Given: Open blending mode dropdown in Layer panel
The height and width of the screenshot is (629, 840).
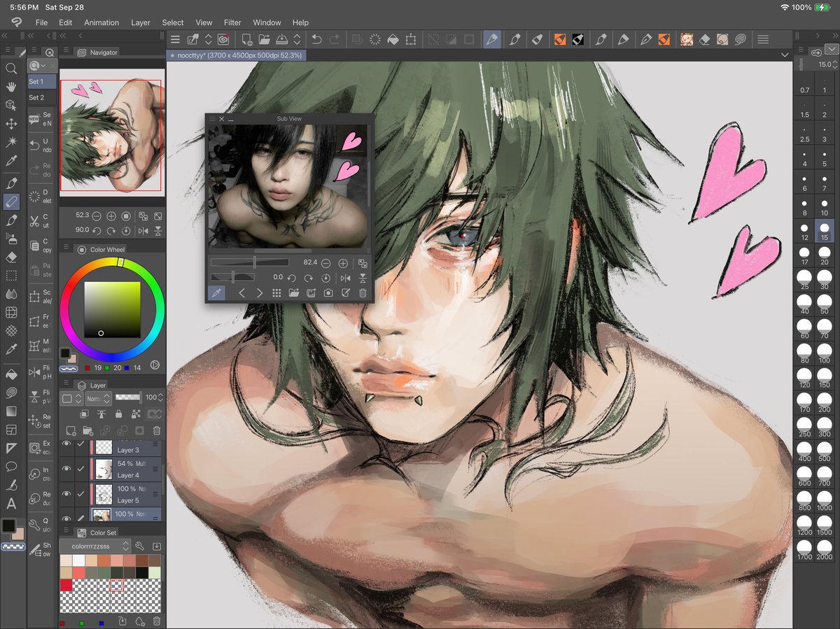Looking at the screenshot, I should point(97,398).
